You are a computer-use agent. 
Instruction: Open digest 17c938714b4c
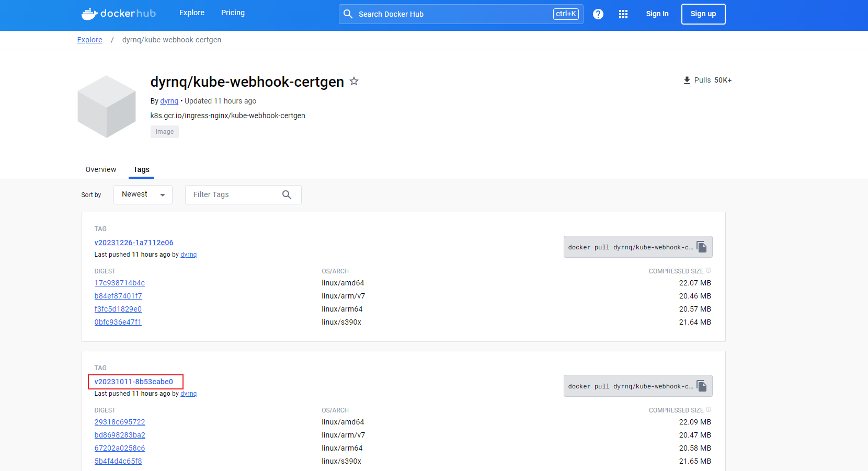pyautogui.click(x=120, y=283)
